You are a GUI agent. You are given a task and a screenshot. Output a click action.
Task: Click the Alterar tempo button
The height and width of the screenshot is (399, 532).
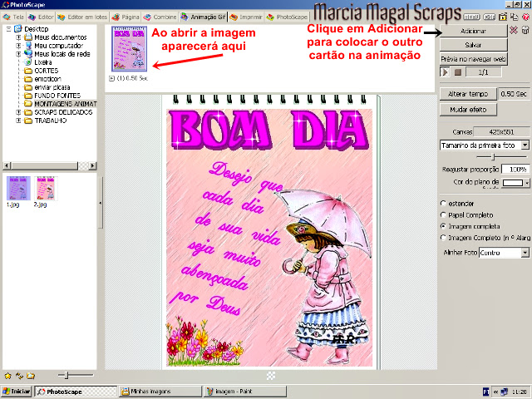tap(468, 94)
